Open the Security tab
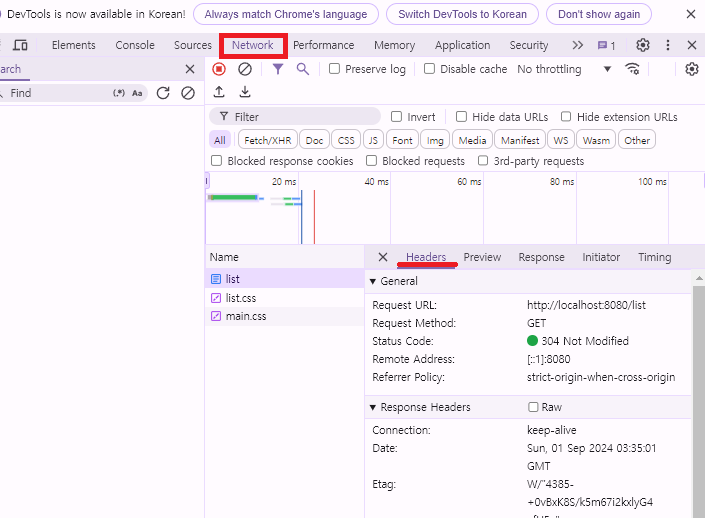 [x=529, y=45]
